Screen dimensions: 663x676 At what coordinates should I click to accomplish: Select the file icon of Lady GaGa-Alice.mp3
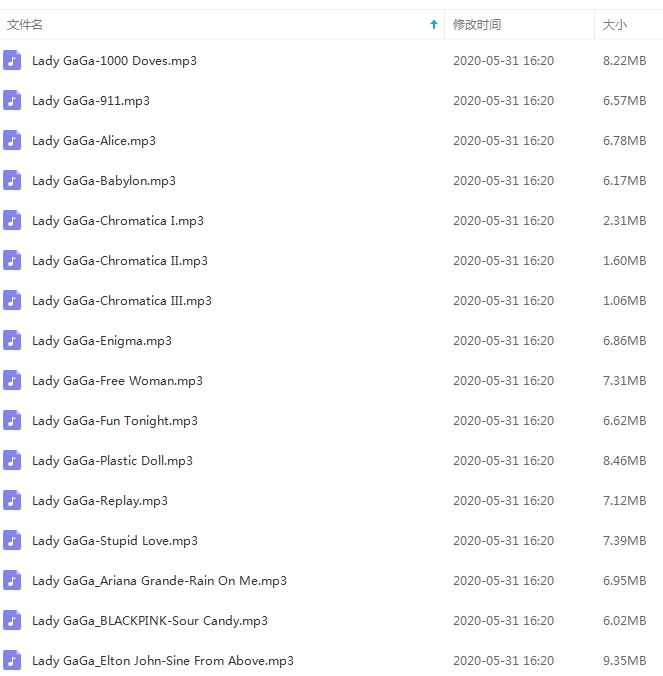[x=12, y=141]
